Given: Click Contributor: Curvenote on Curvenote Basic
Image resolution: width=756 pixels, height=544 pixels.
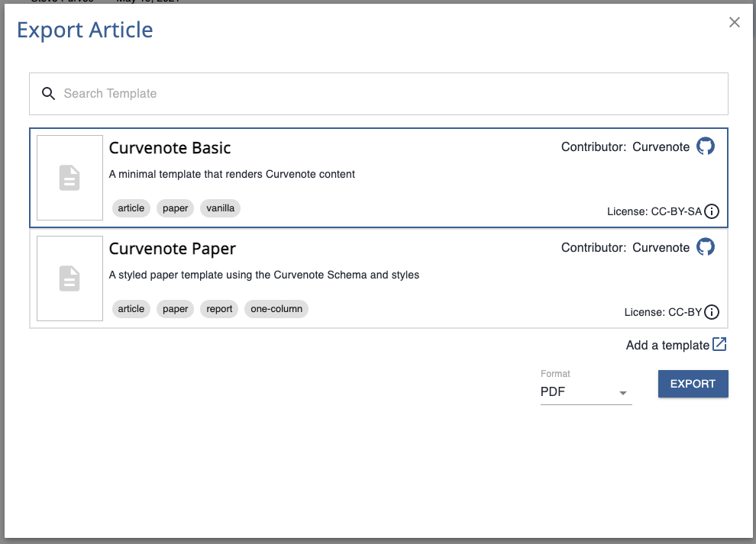Looking at the screenshot, I should [625, 147].
